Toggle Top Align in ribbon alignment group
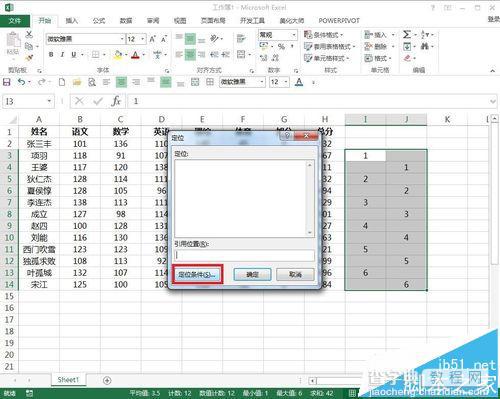 tap(179, 39)
